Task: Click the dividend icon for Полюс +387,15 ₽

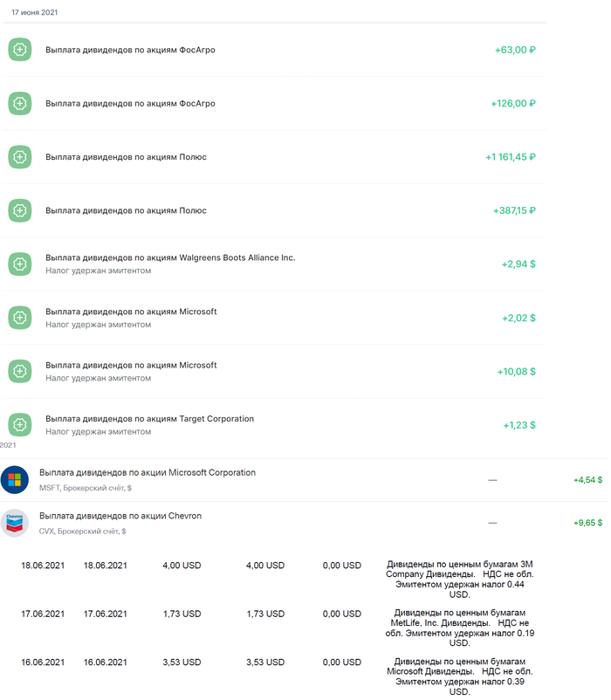Action: [x=20, y=210]
